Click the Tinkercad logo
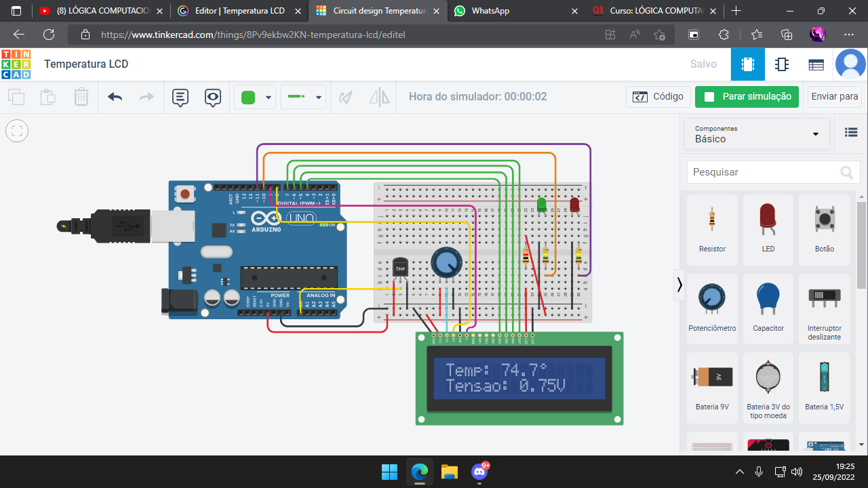This screenshot has width=868, height=488. tap(16, 64)
